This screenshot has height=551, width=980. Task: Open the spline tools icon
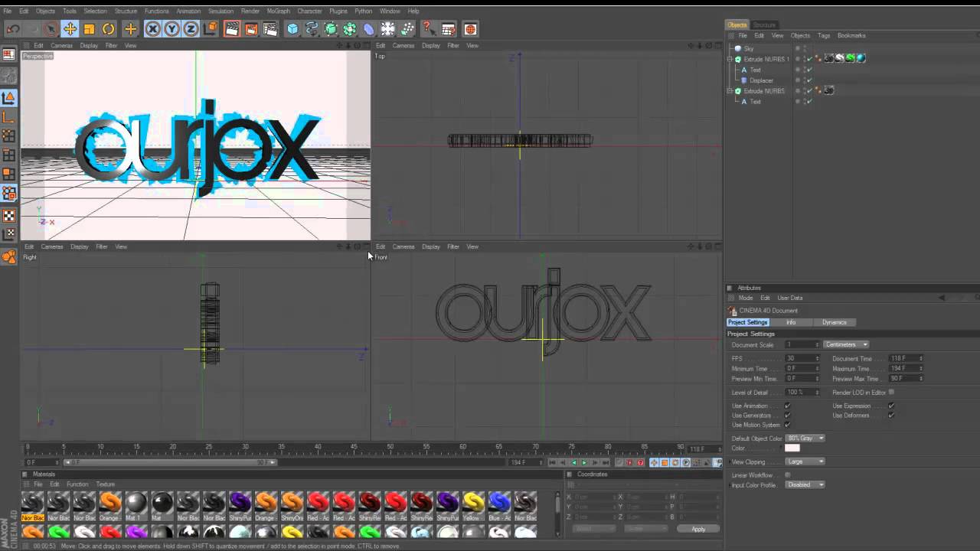tap(312, 29)
